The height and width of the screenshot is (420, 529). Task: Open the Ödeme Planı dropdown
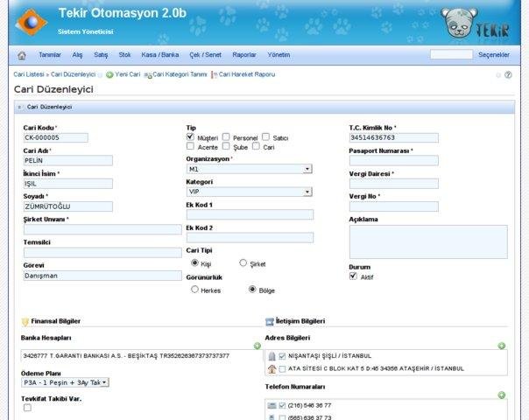click(65, 382)
